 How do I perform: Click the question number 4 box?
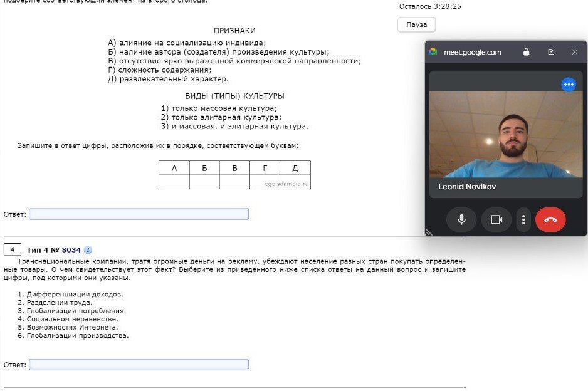pyautogui.click(x=13, y=249)
